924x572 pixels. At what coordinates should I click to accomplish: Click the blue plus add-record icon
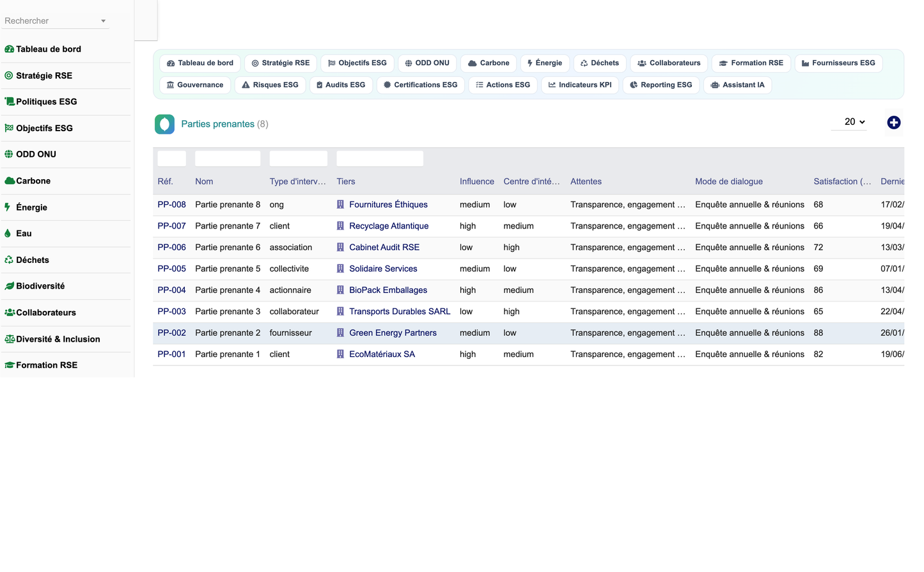point(893,122)
